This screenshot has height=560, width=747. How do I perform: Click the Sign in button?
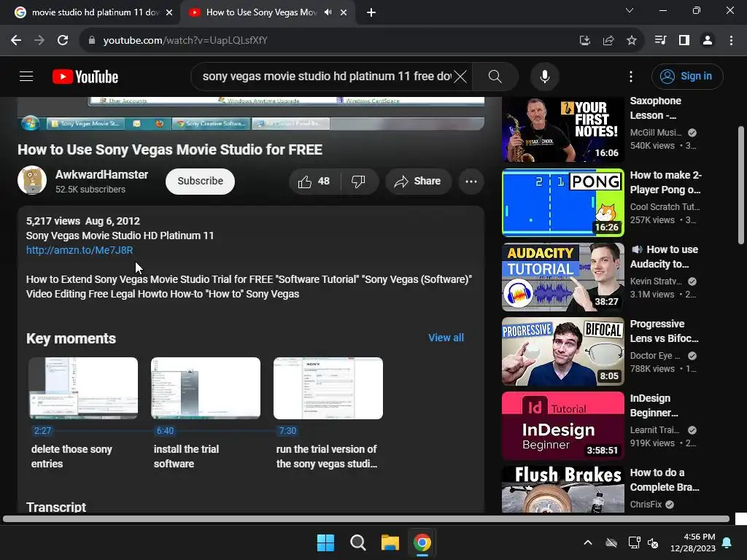pyautogui.click(x=687, y=76)
